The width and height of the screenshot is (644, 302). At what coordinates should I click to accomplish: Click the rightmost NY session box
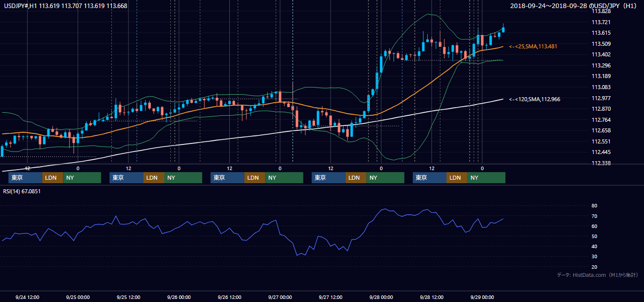point(486,178)
